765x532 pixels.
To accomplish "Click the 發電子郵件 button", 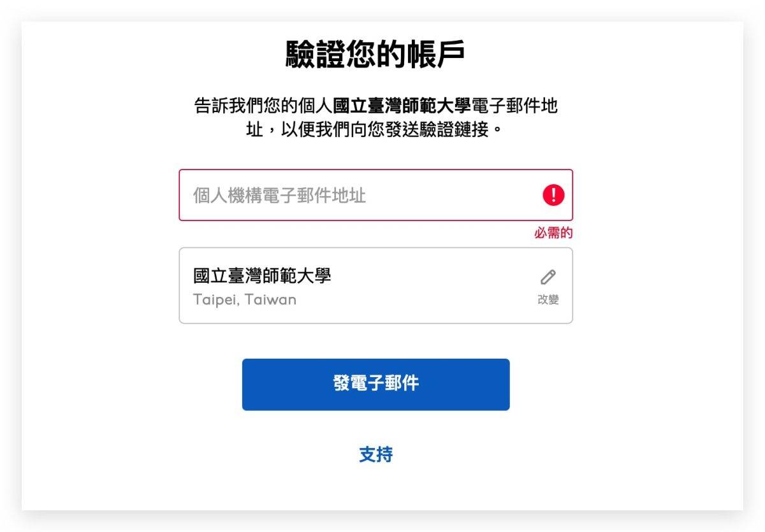I will point(375,384).
